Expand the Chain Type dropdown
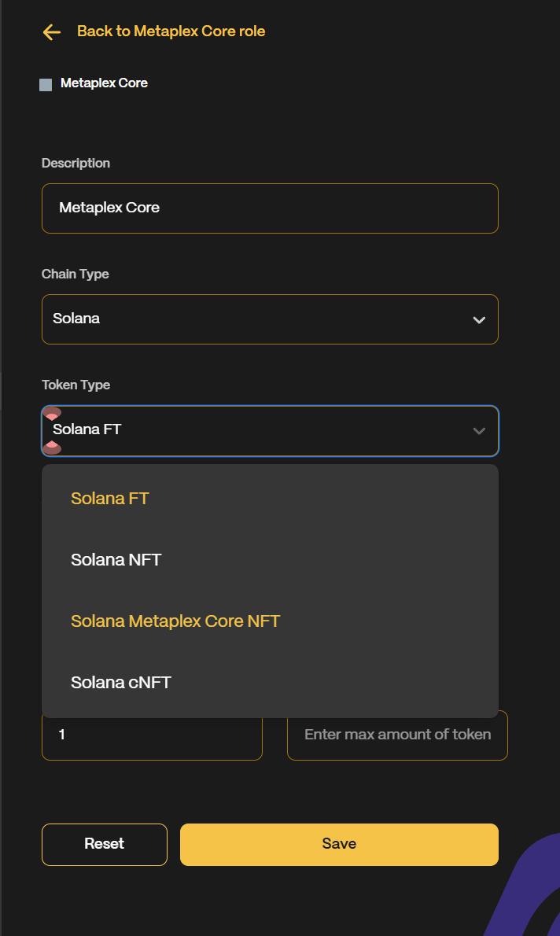The height and width of the screenshot is (936, 560). [x=270, y=319]
